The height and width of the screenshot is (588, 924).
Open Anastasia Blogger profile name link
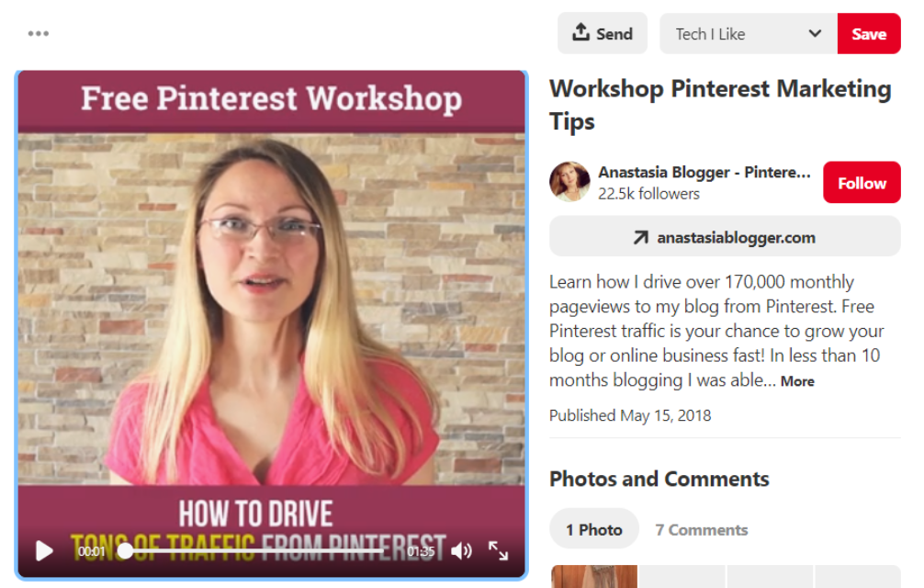[x=704, y=172]
